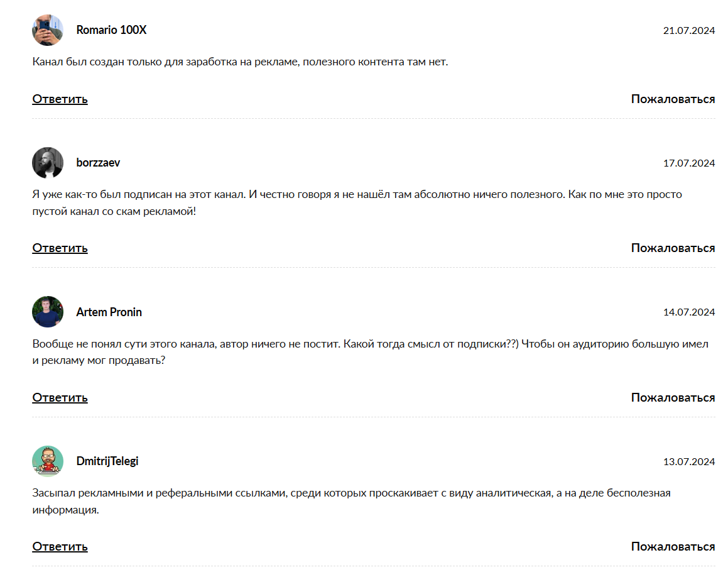
Task: Click Пожаловаться on DmitrijTelegi's comment
Action: coord(673,547)
